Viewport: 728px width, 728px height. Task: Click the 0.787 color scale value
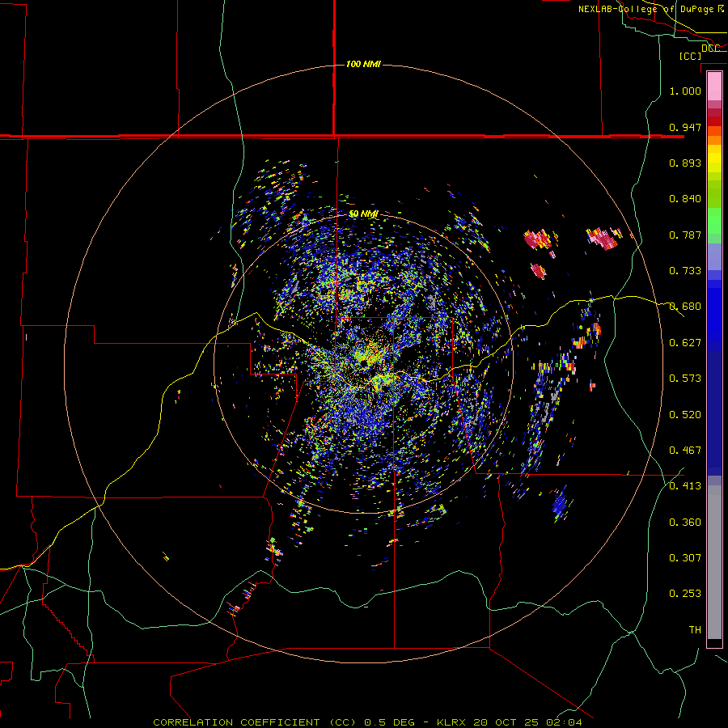(x=685, y=235)
